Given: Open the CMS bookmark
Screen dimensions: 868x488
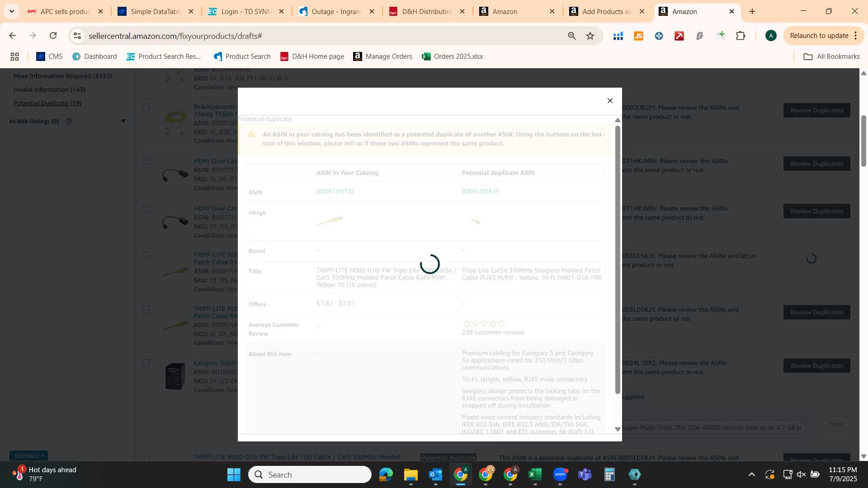Looking at the screenshot, I should click(49, 56).
